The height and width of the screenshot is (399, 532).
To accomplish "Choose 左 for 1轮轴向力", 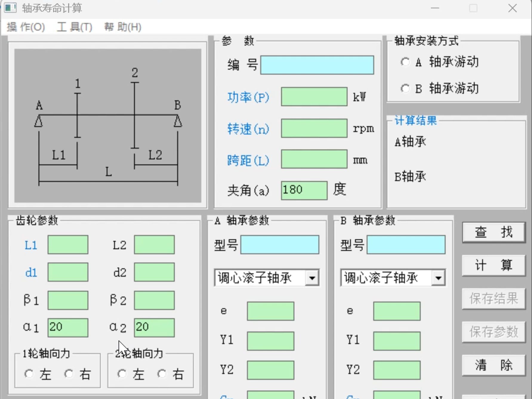I will pos(29,374).
